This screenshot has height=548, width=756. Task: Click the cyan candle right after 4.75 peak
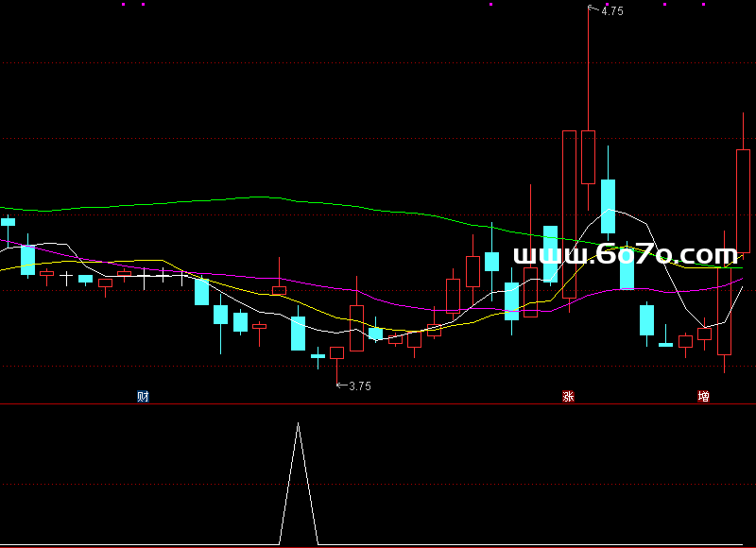click(x=608, y=206)
